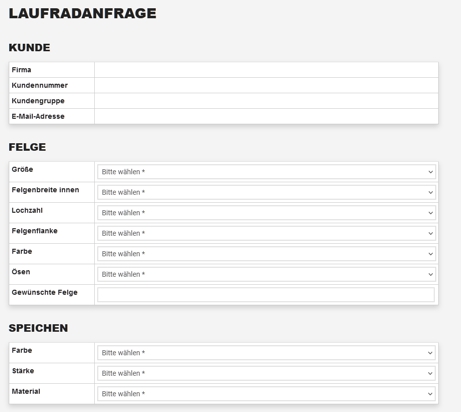Expand the Ösen dropdown
The image size is (461, 412).
pyautogui.click(x=266, y=274)
